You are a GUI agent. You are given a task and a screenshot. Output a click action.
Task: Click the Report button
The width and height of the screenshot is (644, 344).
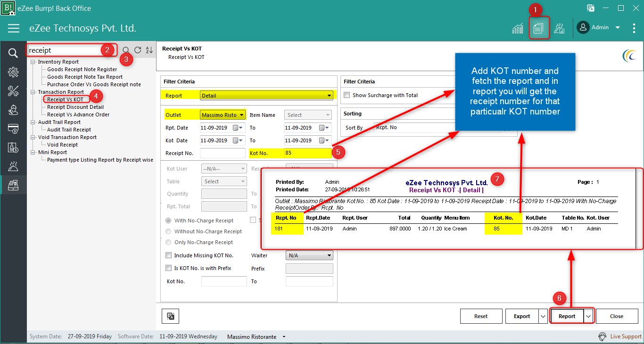567,316
